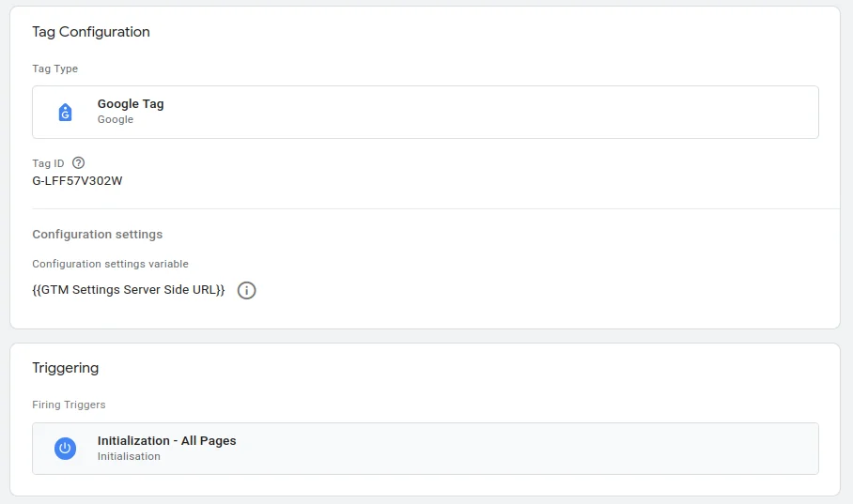Click the Tag Configuration heading
This screenshot has height=504, width=853.
pos(91,32)
